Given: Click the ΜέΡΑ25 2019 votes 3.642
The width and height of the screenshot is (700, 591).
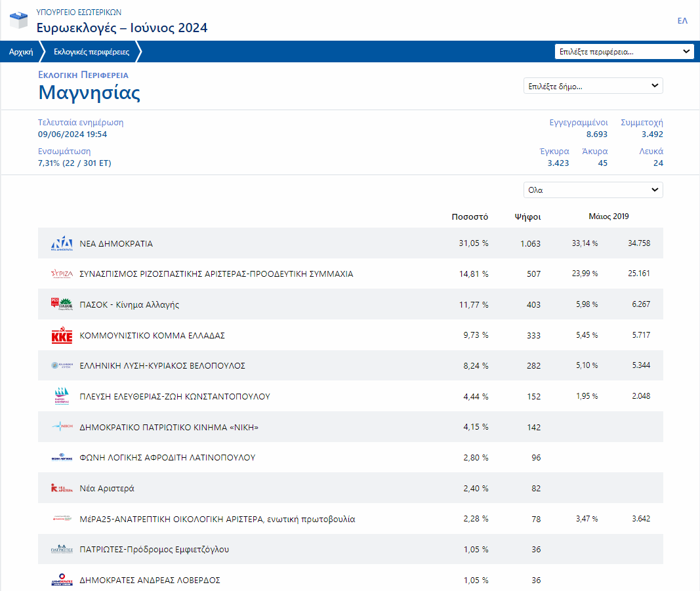Looking at the screenshot, I should (x=641, y=519).
